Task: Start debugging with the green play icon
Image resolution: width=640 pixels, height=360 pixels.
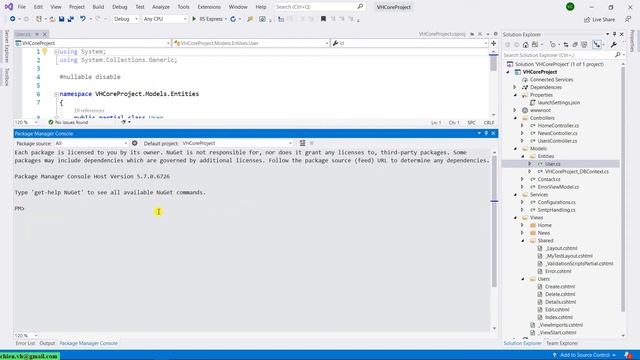Action: point(194,19)
